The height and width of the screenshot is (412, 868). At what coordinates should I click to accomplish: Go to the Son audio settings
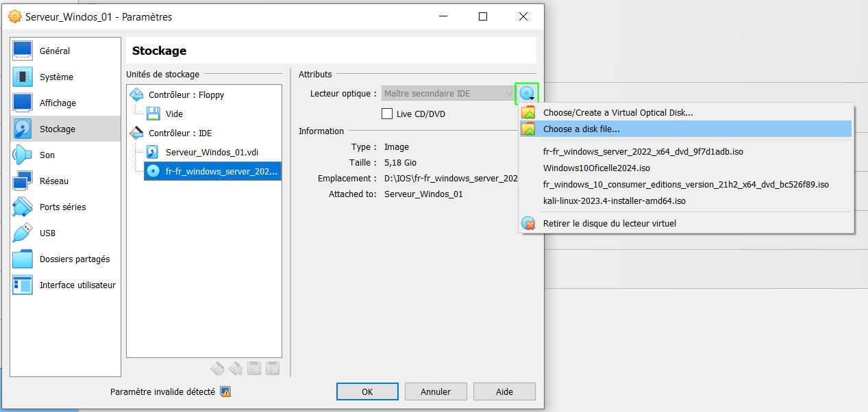click(47, 155)
